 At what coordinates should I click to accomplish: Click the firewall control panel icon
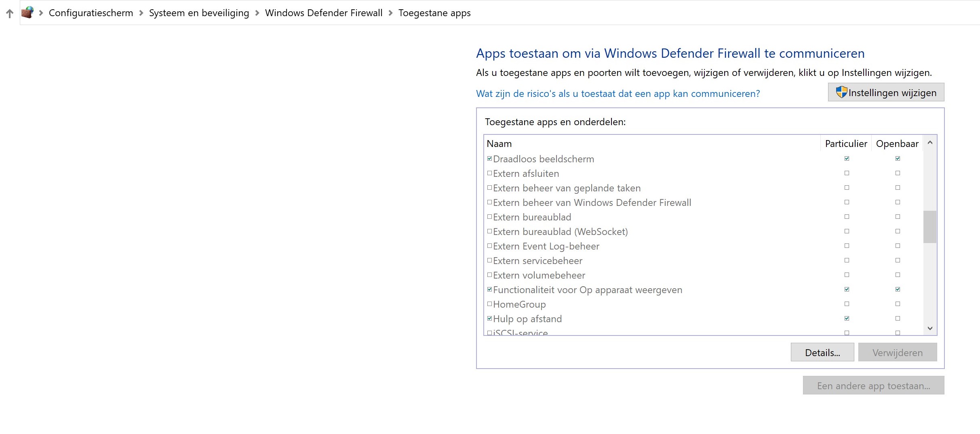[27, 13]
